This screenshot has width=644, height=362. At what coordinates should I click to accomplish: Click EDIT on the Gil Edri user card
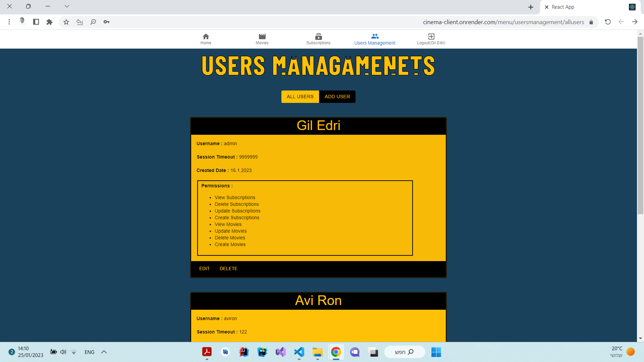tap(204, 268)
